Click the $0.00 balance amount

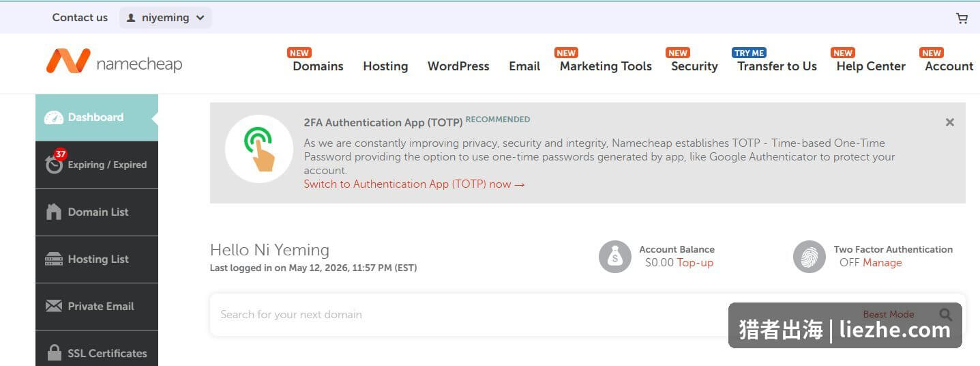tap(659, 262)
